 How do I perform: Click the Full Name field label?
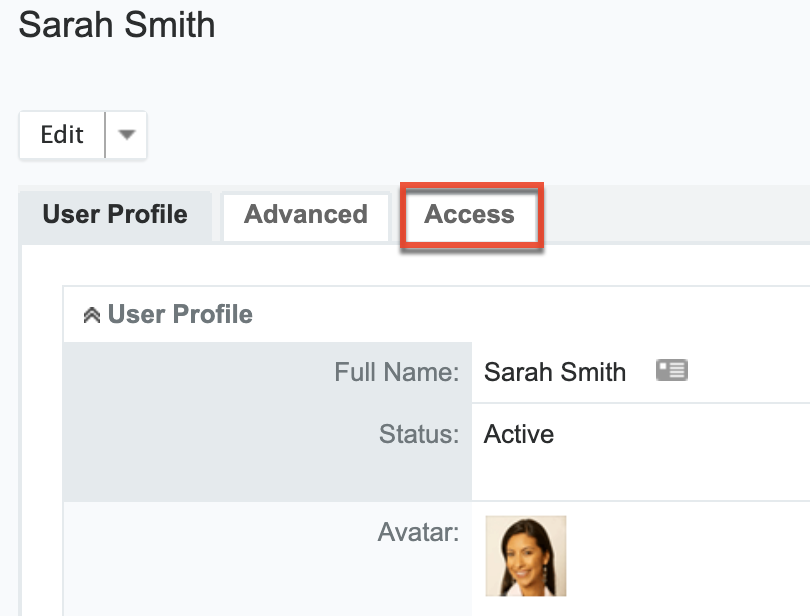[396, 373]
